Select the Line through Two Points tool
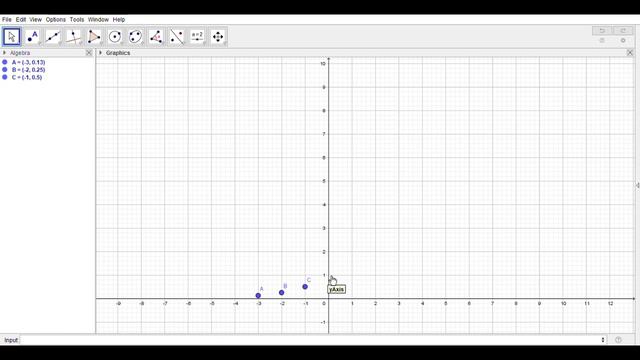The width and height of the screenshot is (640, 360). pos(53,37)
